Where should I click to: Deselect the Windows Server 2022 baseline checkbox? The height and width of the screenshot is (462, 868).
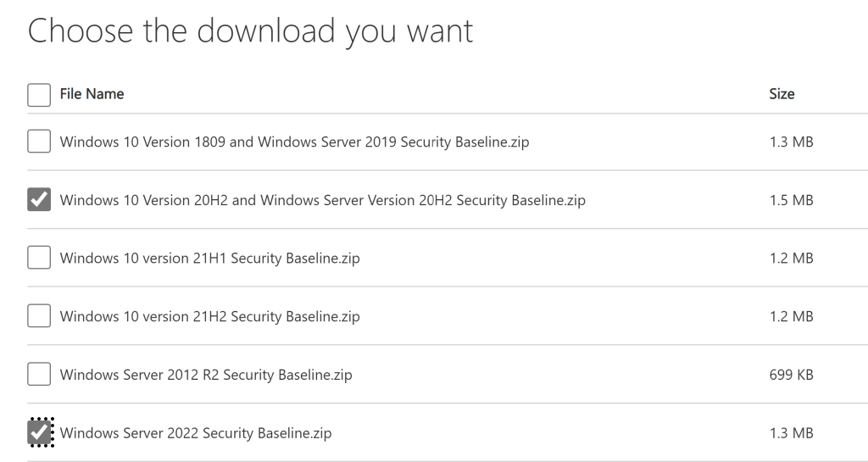click(x=39, y=432)
